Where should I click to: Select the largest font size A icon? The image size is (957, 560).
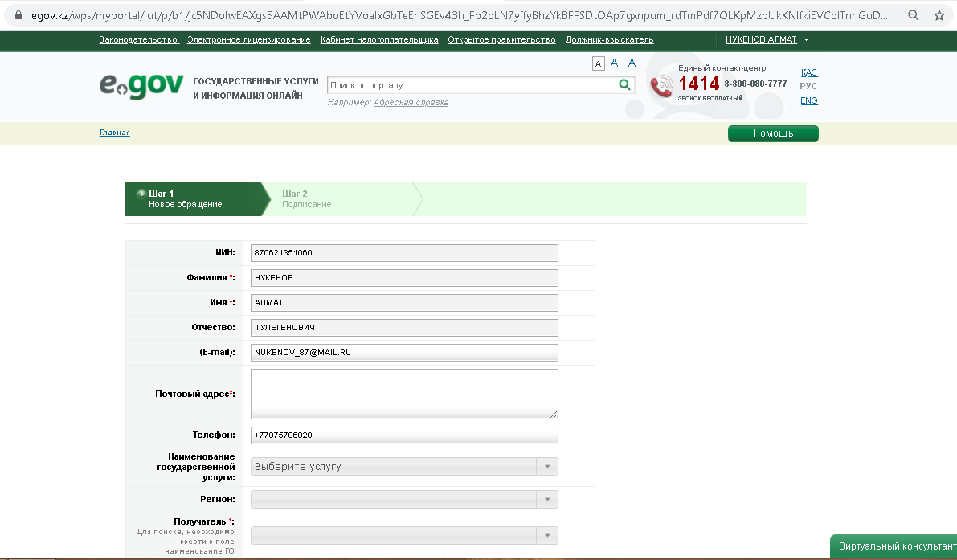pyautogui.click(x=632, y=63)
